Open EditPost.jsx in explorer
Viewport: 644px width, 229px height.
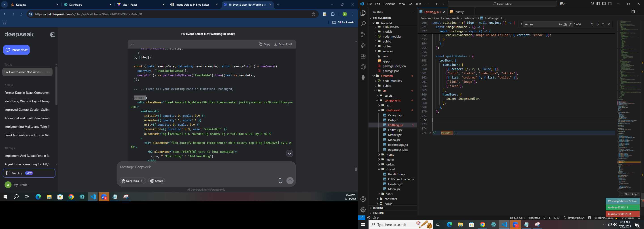tap(395, 130)
